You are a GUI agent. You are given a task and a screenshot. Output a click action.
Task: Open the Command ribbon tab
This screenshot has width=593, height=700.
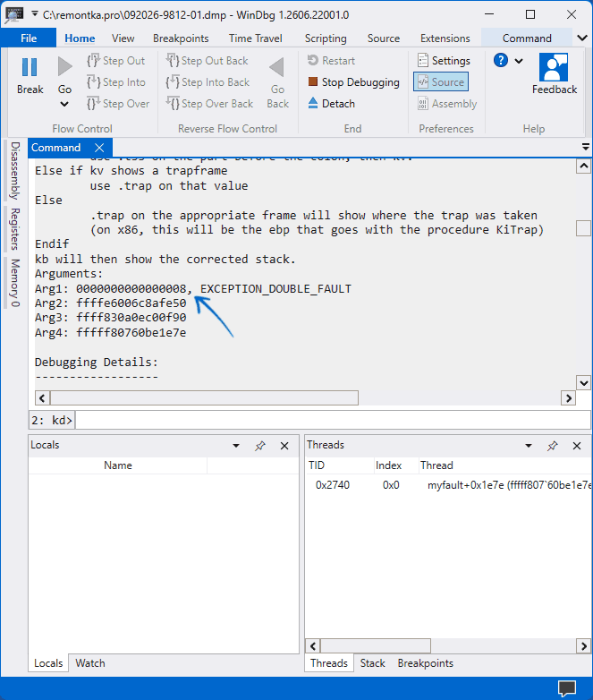[527, 38]
